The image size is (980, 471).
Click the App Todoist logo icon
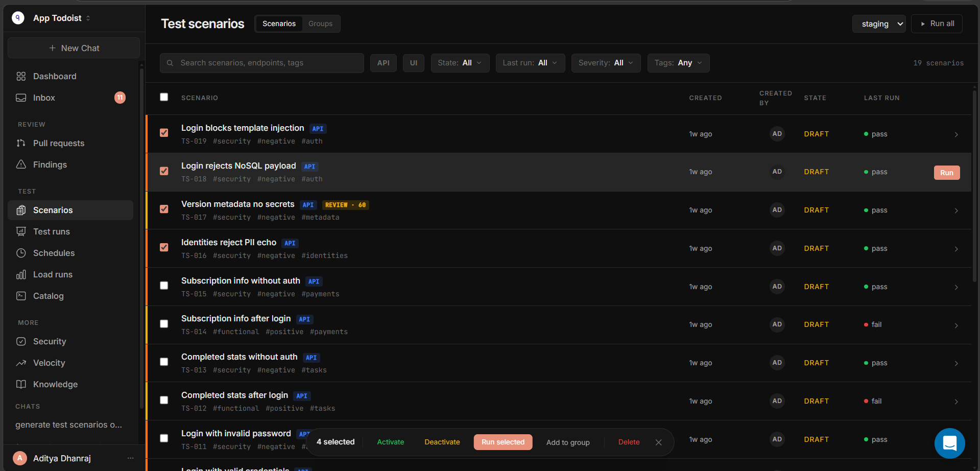pyautogui.click(x=18, y=18)
